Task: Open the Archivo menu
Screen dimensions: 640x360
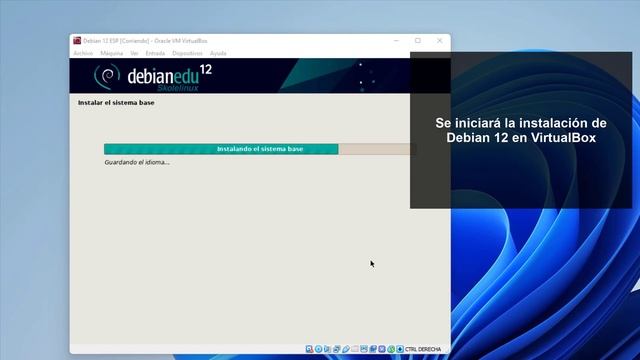Action: tap(83, 53)
